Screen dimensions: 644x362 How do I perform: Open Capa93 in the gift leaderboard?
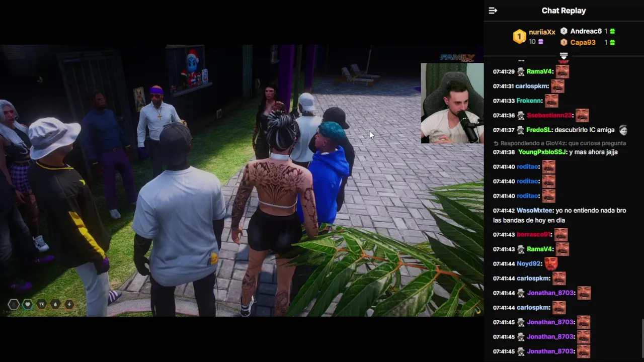pyautogui.click(x=583, y=42)
